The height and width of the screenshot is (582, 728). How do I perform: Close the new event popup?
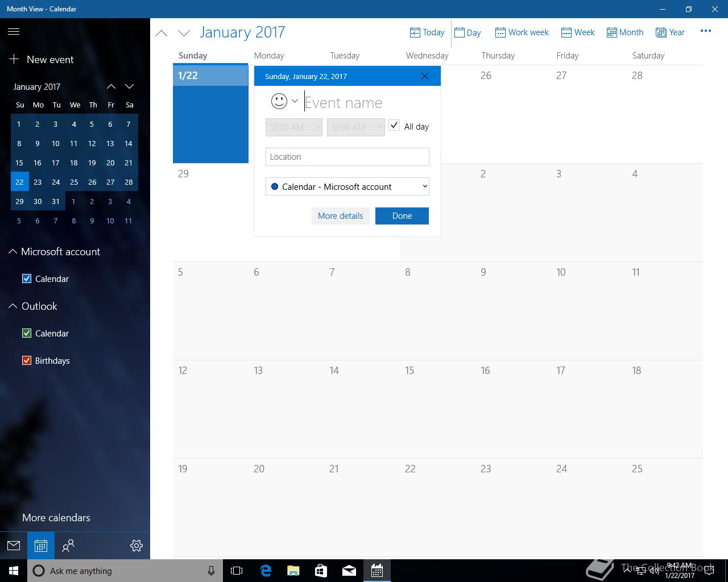click(x=425, y=76)
